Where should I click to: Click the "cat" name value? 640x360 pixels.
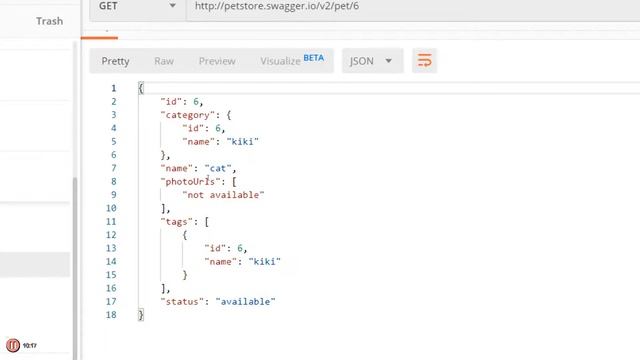[x=218, y=168]
